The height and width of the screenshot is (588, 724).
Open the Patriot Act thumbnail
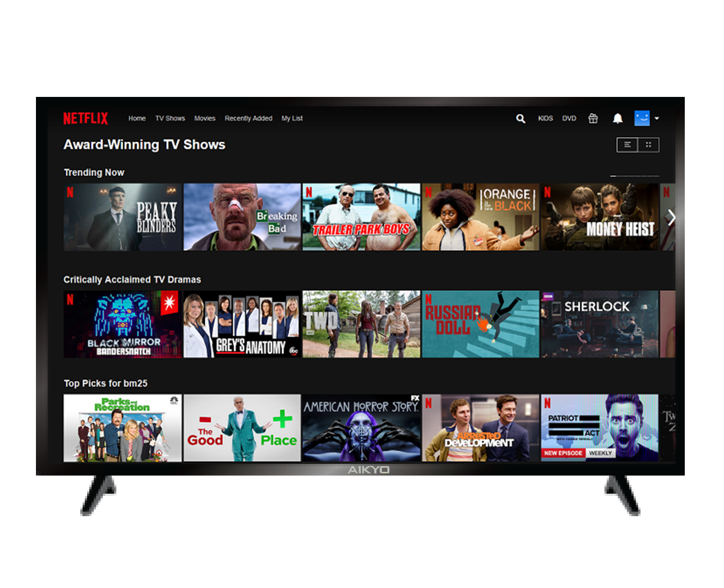[x=600, y=428]
